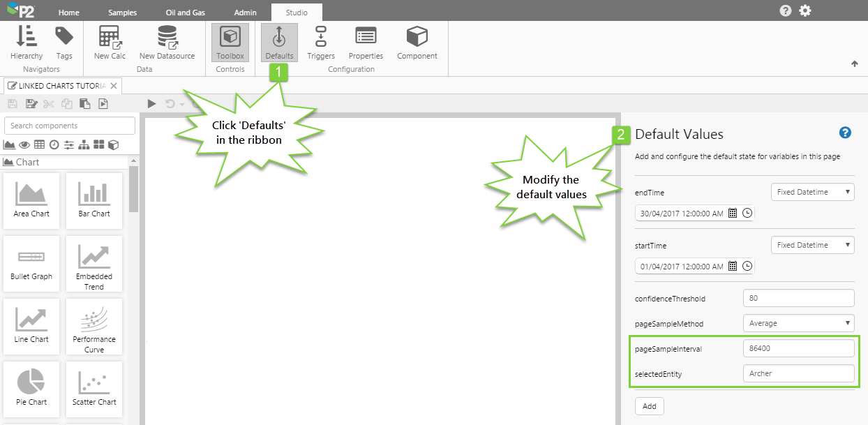
Task: Open the Component configuration
Action: (417, 42)
